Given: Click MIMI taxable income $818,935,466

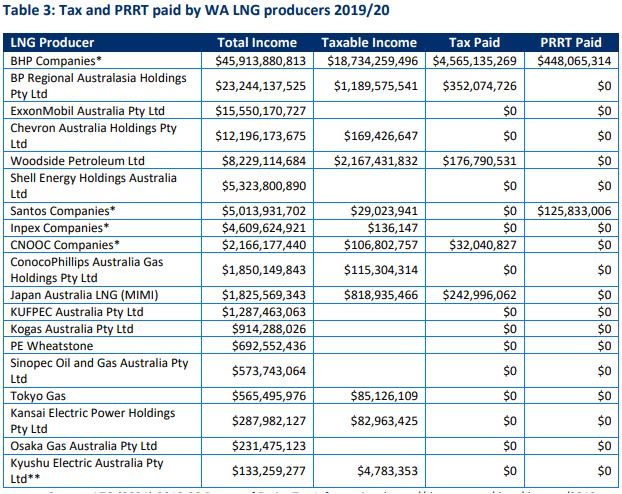Looking at the screenshot, I should (381, 295).
